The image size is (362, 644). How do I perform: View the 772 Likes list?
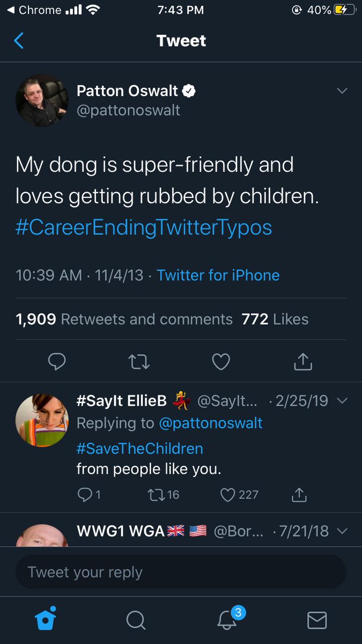tap(275, 319)
